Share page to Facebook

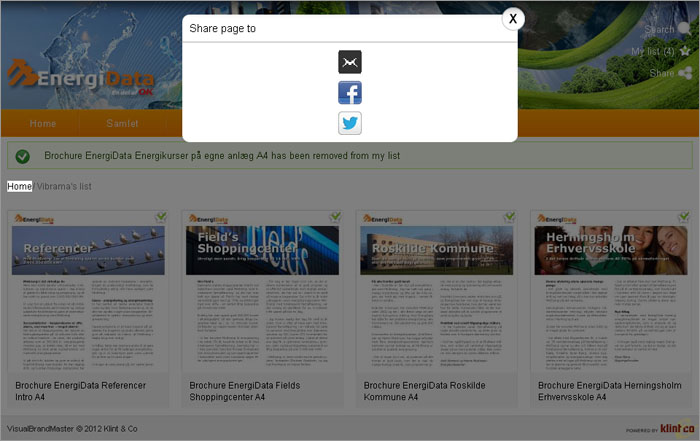click(x=349, y=93)
